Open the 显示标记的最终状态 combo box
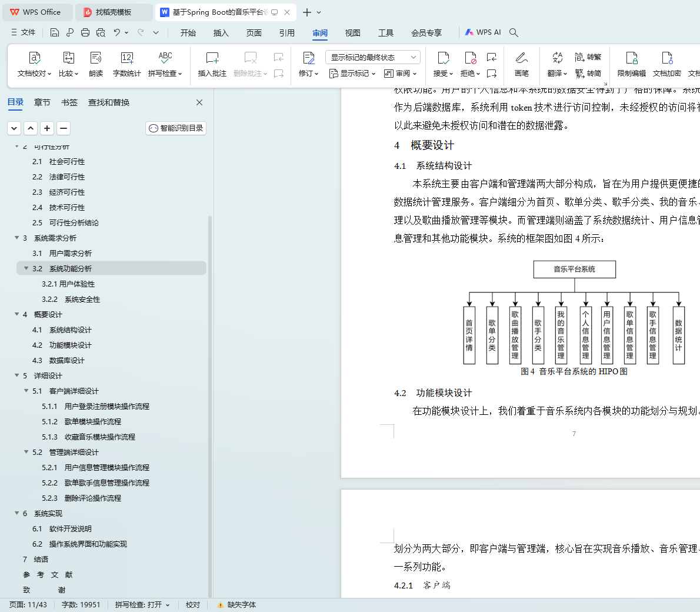The height and width of the screenshot is (612, 700). [x=373, y=57]
